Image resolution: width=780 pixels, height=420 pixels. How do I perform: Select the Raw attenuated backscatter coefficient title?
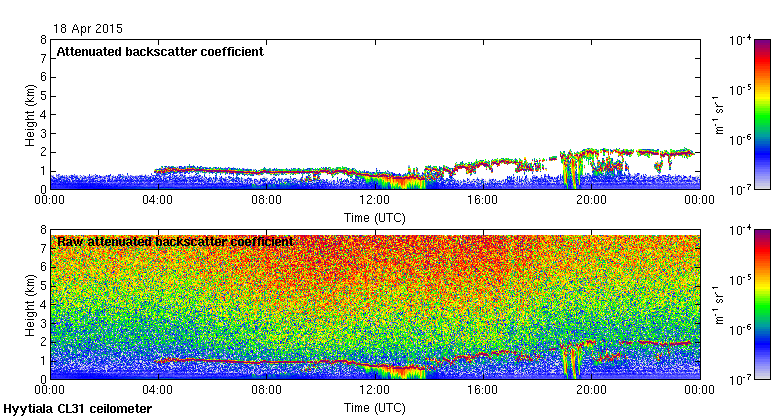(x=175, y=242)
